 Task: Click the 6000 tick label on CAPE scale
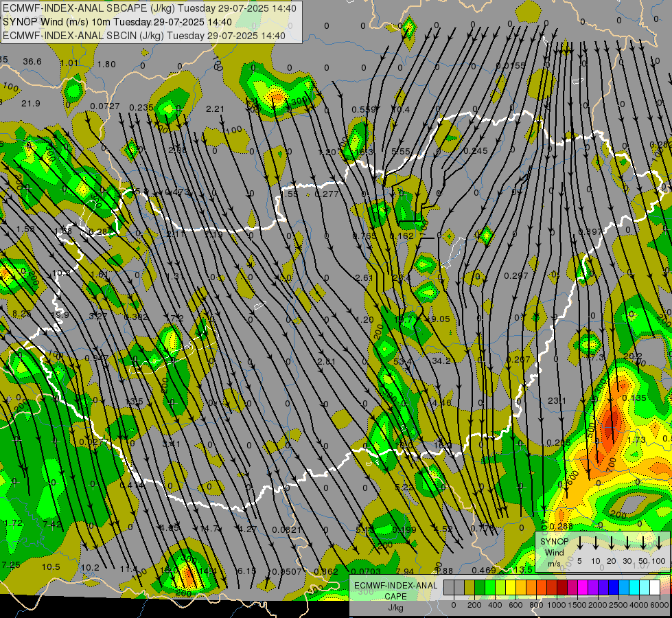tap(659, 605)
